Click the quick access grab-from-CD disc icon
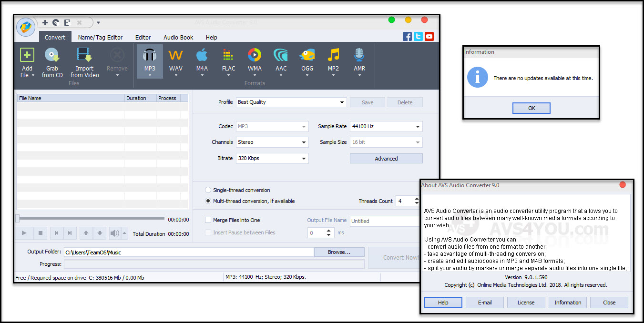This screenshot has width=644, height=323. (x=56, y=22)
